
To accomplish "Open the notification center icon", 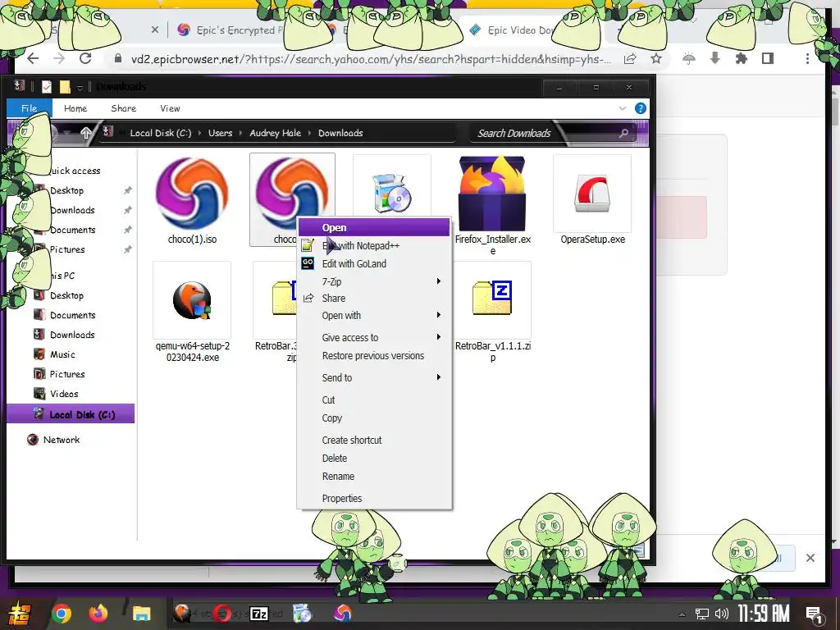I will click(x=815, y=614).
